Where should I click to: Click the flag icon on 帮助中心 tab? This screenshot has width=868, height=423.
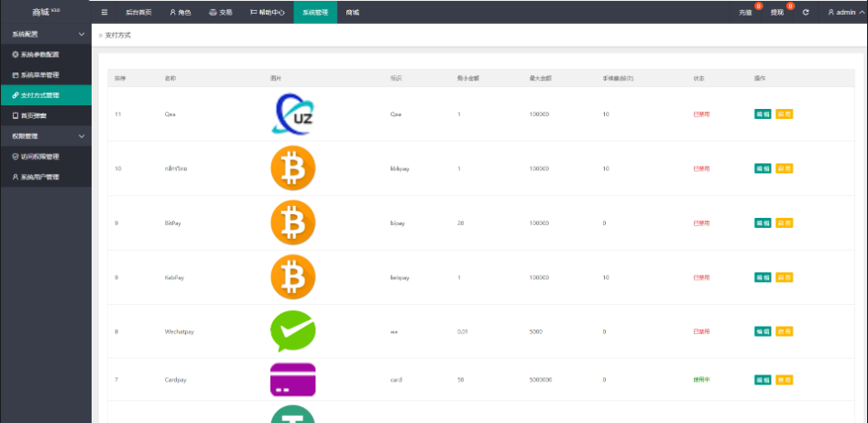point(254,12)
